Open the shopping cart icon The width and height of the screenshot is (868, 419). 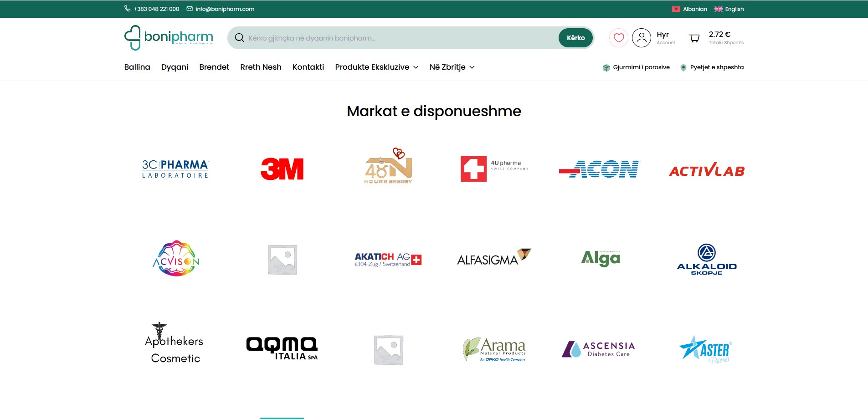pyautogui.click(x=694, y=38)
